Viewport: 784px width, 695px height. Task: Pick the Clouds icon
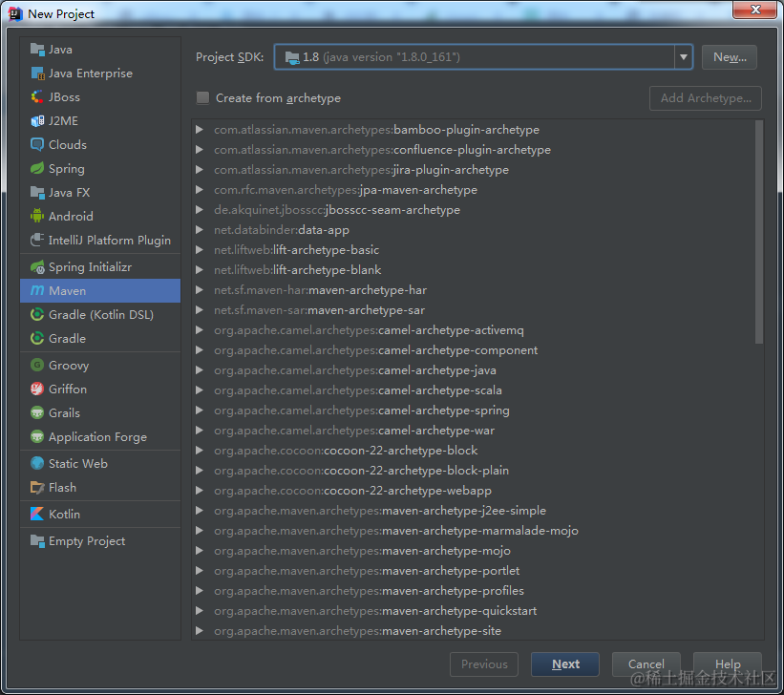(37, 144)
